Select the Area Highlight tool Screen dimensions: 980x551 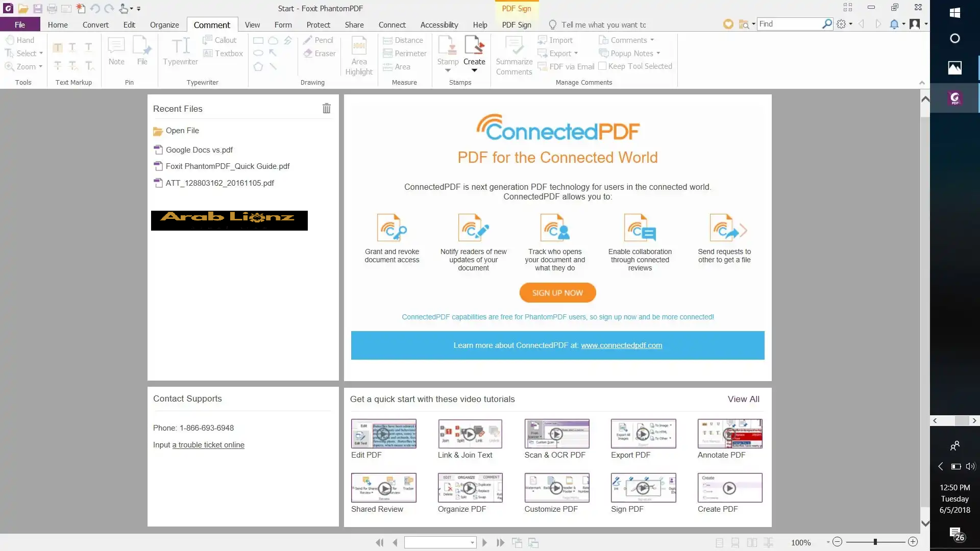click(x=359, y=56)
